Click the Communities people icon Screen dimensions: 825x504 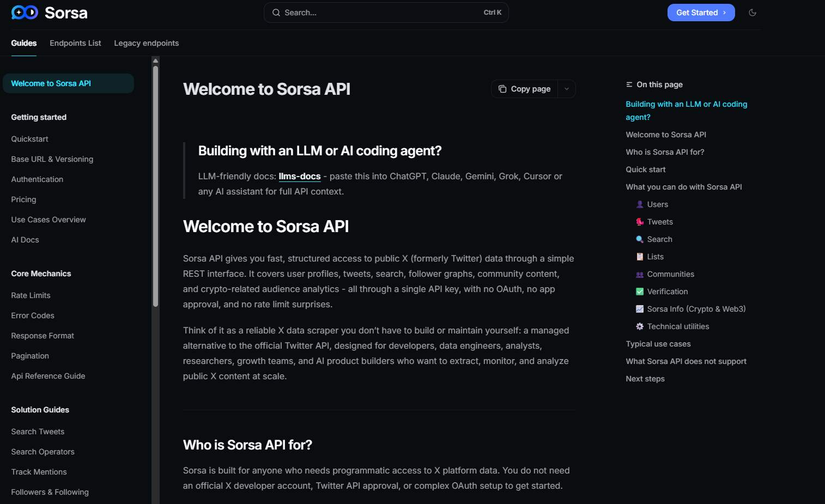tap(640, 274)
